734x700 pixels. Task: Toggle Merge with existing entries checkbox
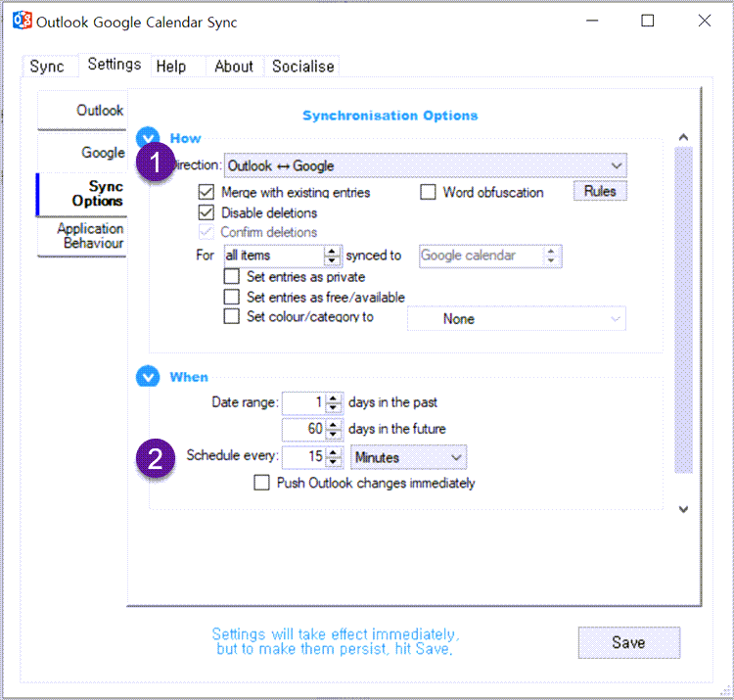point(206,193)
